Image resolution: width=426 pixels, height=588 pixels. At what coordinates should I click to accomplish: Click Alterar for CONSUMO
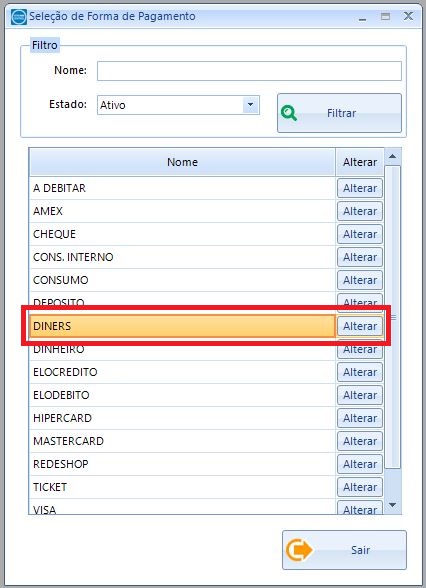360,280
